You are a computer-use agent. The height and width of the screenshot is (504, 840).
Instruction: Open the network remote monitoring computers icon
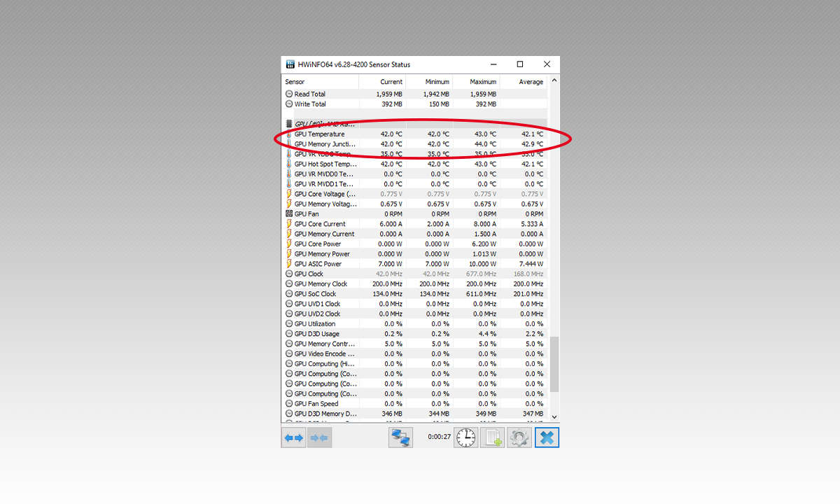pos(401,437)
